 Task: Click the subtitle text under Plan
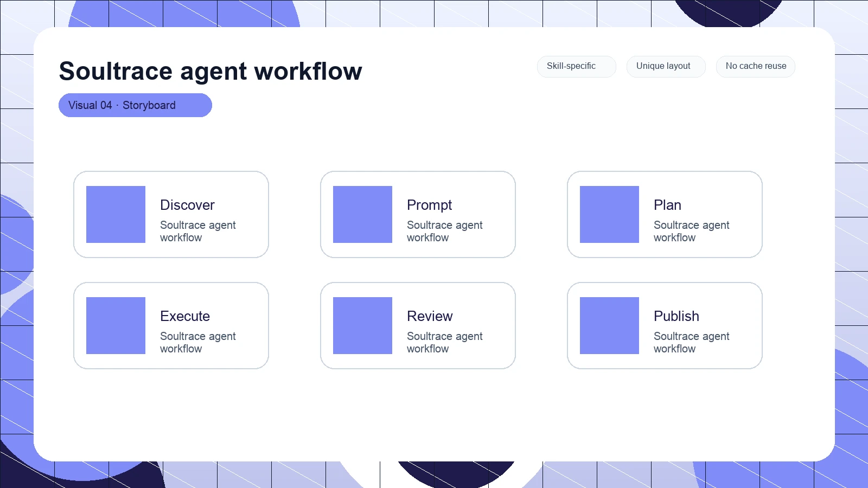(x=692, y=231)
